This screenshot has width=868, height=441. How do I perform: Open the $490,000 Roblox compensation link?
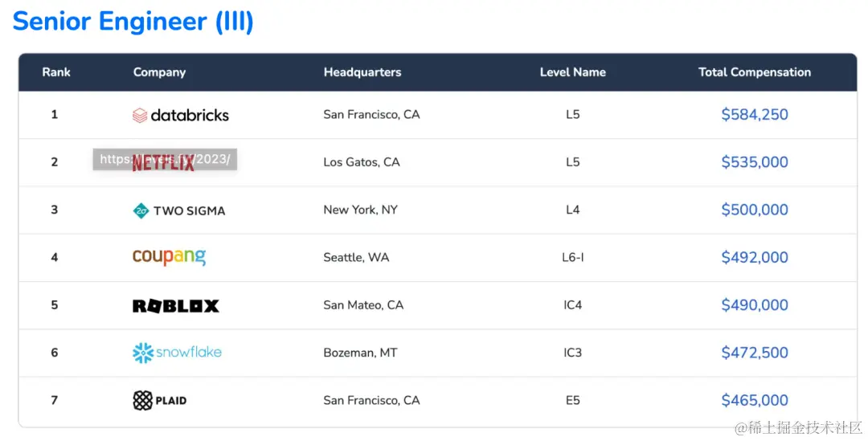[755, 305]
